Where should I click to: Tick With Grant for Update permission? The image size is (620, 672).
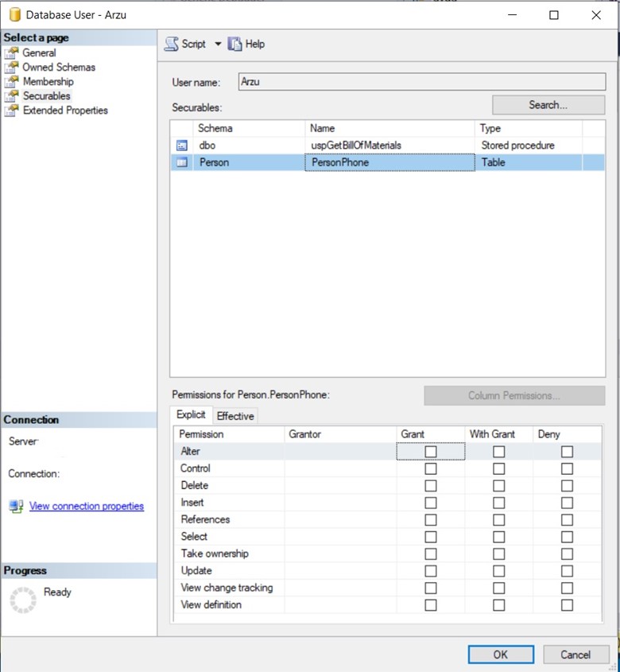point(498,571)
